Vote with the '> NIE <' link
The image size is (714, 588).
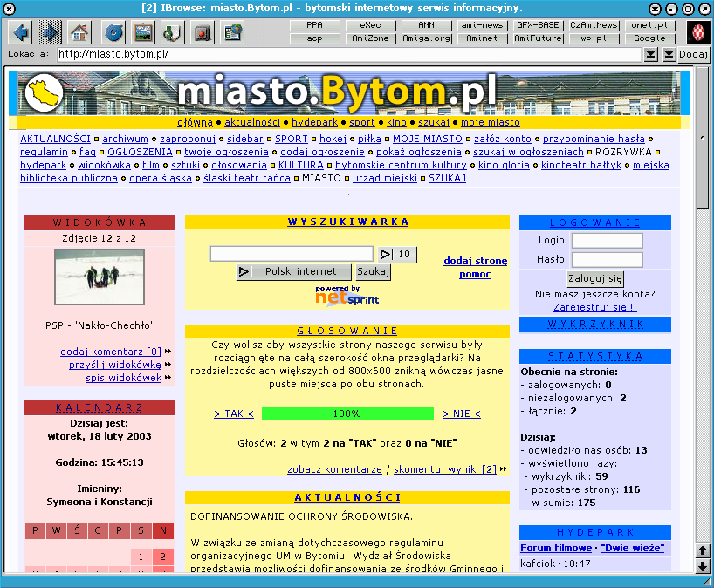pos(462,414)
